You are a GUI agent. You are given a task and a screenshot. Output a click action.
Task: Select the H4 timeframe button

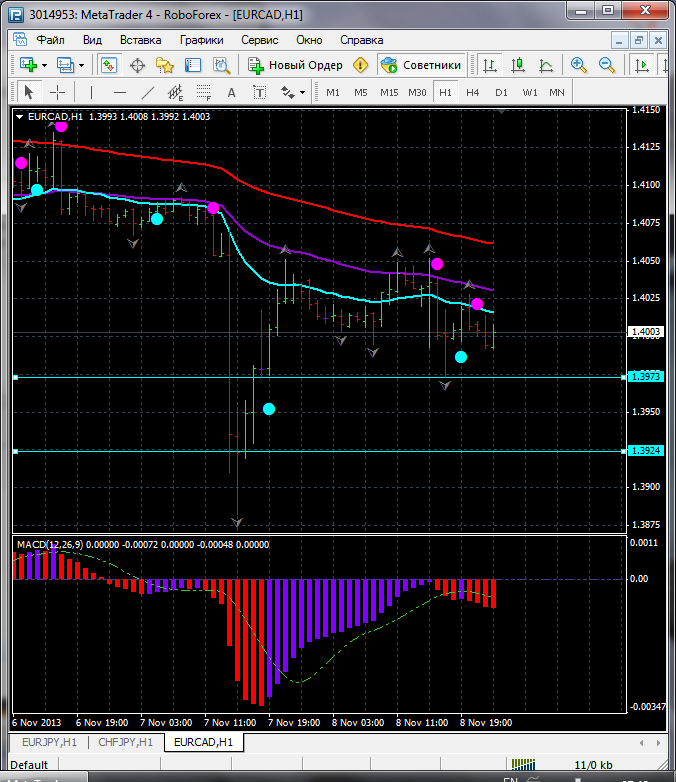pos(473,92)
